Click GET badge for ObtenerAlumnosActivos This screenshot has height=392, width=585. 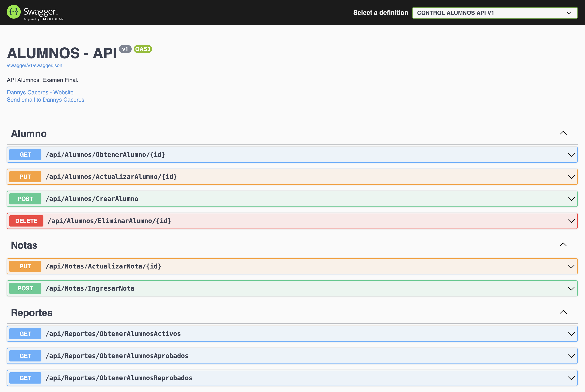[25, 334]
